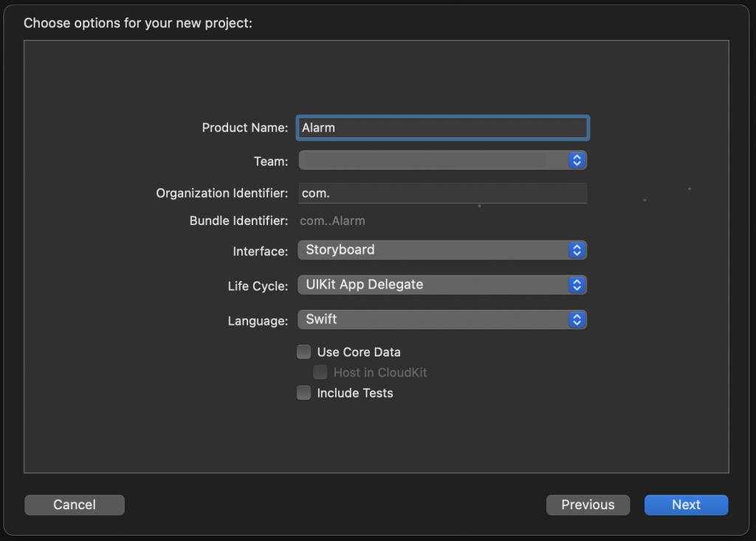
Task: Click the "Product Name:" label
Action: 244,128
